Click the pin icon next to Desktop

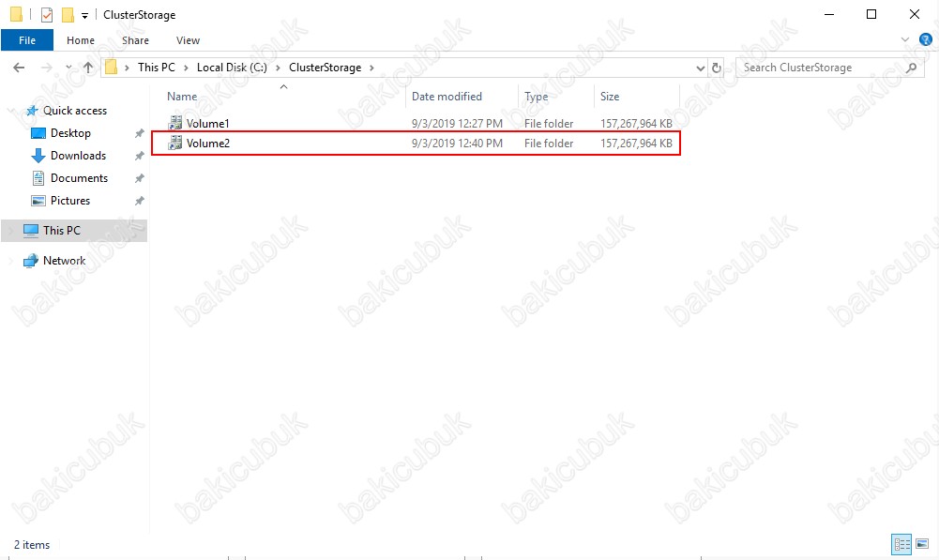[139, 133]
